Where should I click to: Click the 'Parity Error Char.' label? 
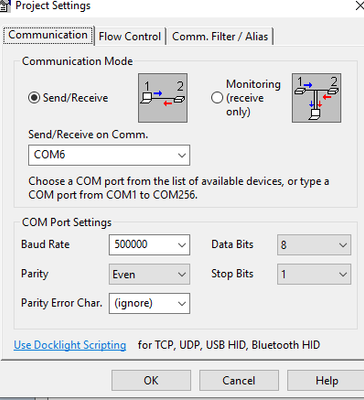[62, 303]
